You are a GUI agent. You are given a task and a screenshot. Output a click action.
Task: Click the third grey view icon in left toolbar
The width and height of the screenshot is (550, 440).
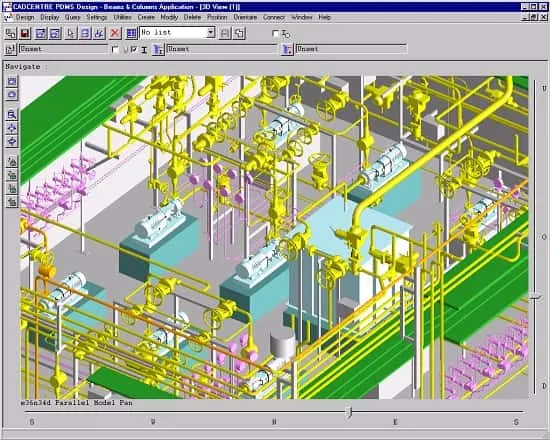(12, 188)
